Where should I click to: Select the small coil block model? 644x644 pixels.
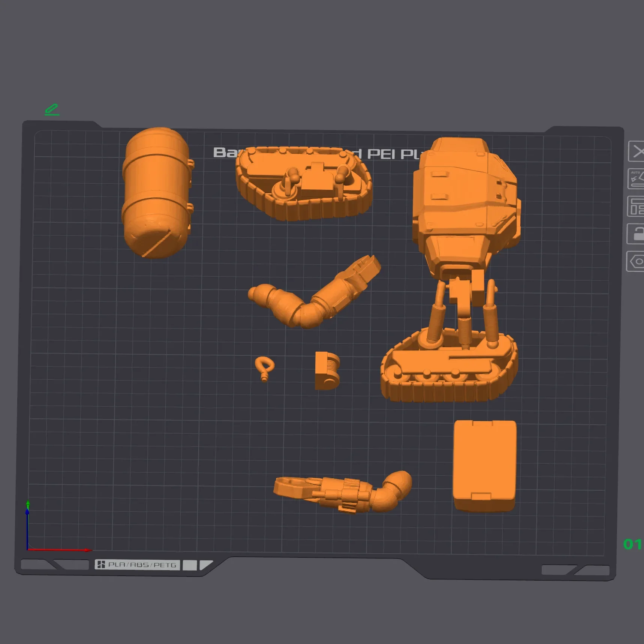point(327,370)
